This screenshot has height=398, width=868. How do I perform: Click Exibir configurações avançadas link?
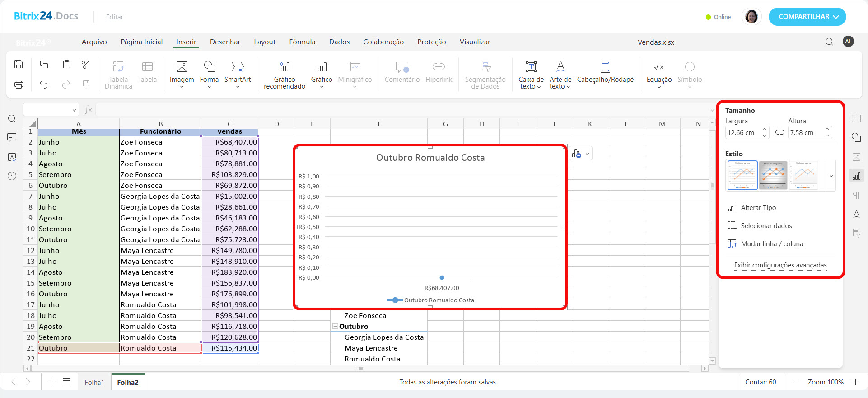780,265
